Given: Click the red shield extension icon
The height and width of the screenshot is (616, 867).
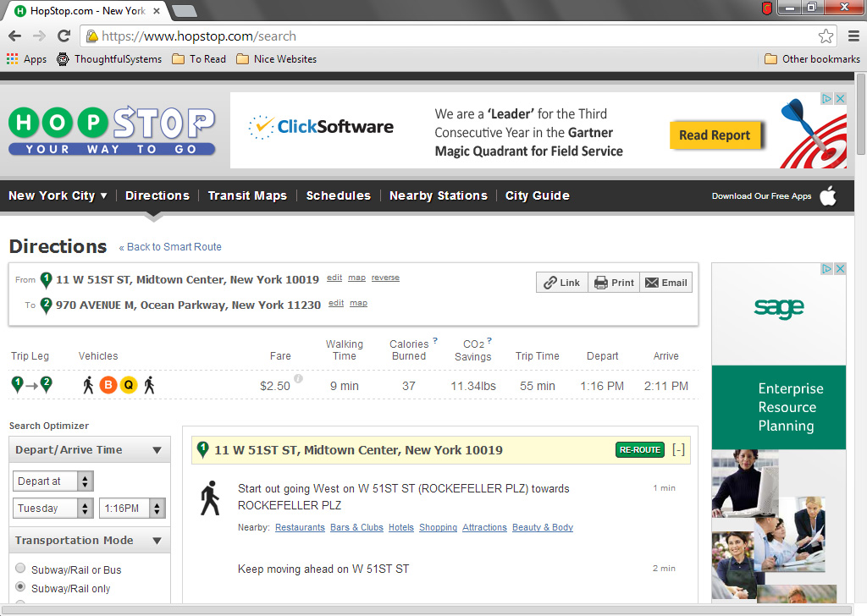Looking at the screenshot, I should pos(767,8).
